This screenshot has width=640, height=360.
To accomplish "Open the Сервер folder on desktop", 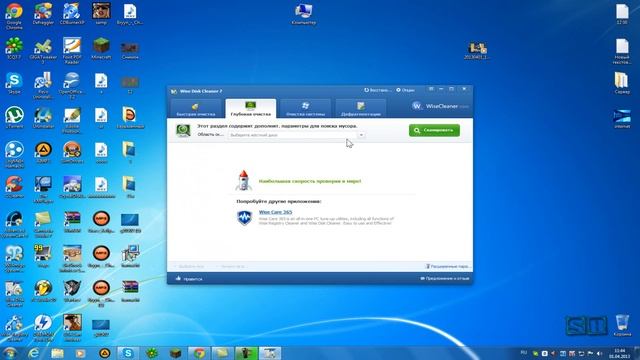I will 622,84.
